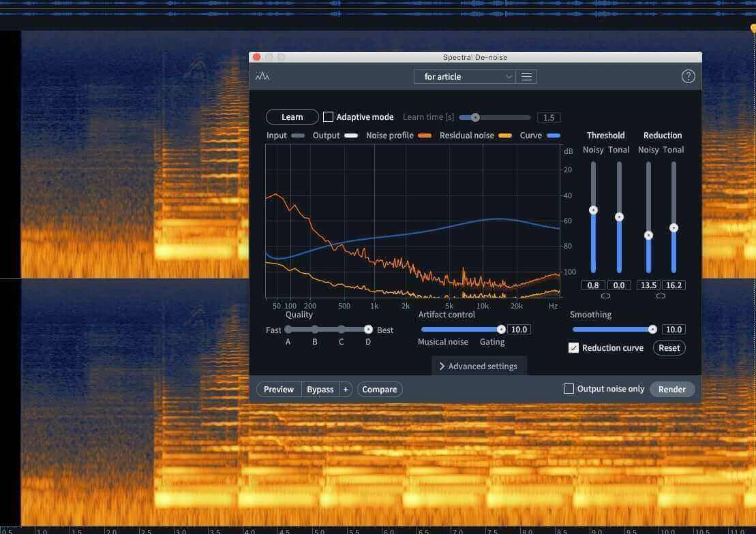Close the Spectral De-noise window
This screenshot has width=756, height=534.
(x=257, y=57)
